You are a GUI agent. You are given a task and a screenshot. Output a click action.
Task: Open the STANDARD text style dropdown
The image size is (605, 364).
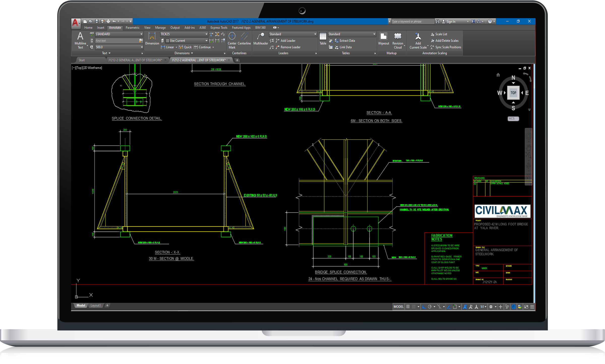point(141,34)
